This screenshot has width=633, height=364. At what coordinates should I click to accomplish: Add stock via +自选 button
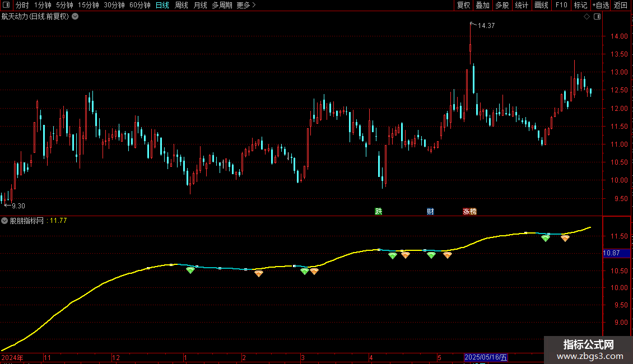coord(601,5)
